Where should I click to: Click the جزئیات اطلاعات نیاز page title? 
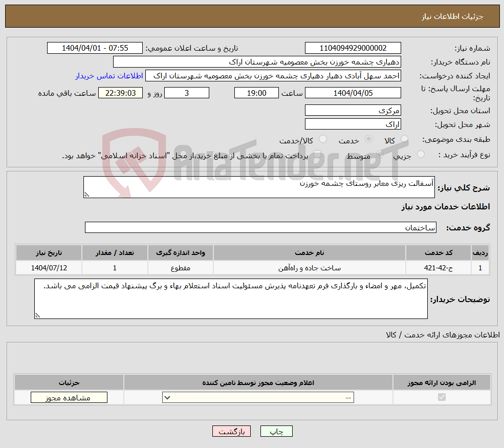tap(452, 16)
